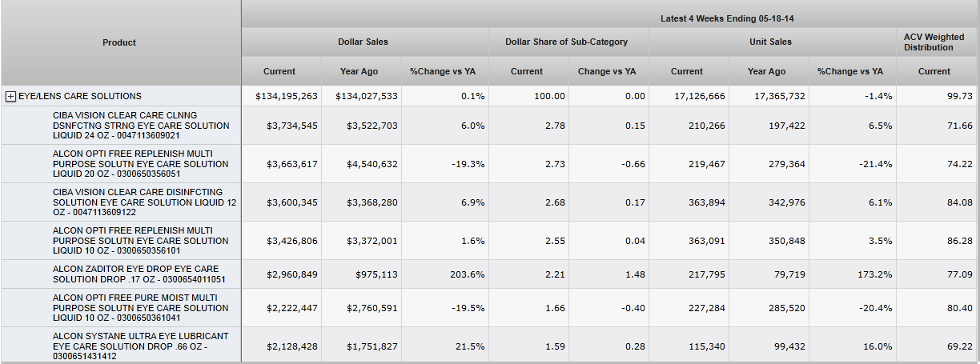Select Dollar Share of Sub-Category header
This screenshot has width=980, height=364.
566,42
